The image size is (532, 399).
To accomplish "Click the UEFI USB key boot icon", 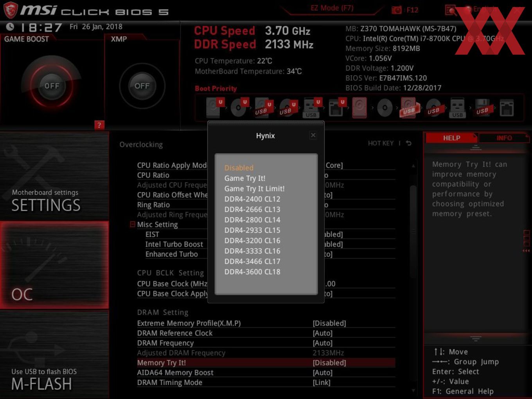I will 312,108.
